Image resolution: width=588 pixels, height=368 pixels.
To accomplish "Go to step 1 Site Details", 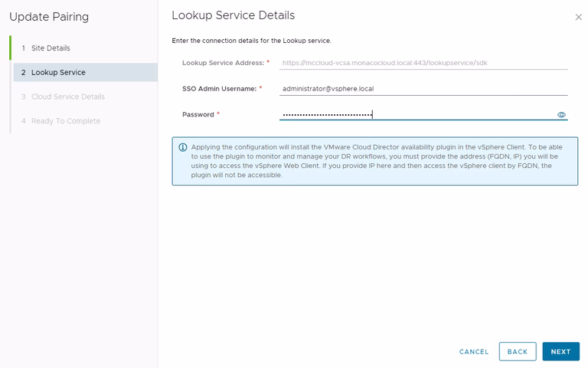I will point(51,48).
